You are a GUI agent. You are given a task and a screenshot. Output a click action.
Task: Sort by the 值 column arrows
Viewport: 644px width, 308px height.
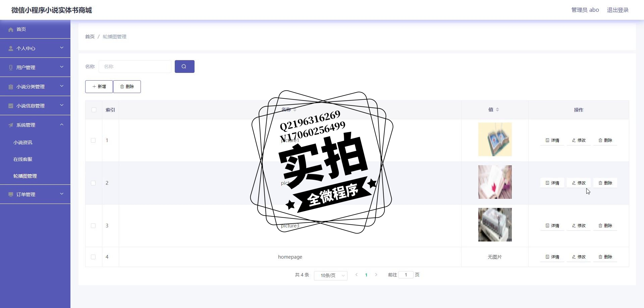point(497,109)
